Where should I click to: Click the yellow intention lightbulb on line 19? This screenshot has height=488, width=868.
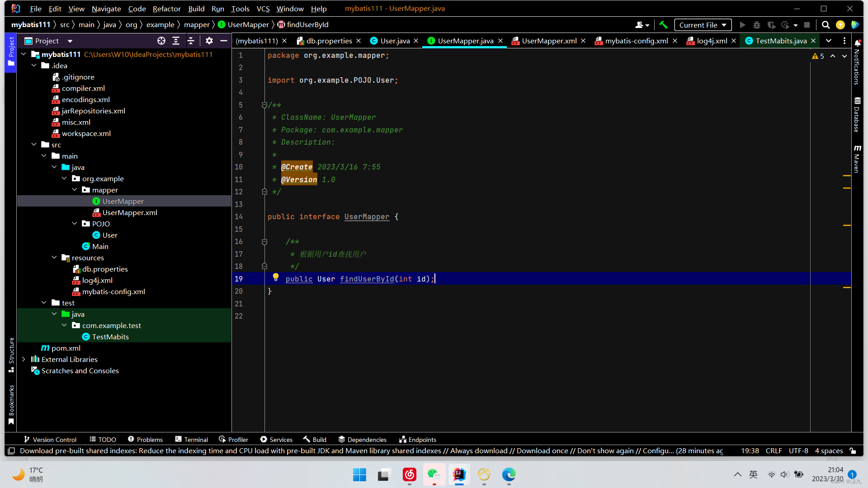click(276, 277)
